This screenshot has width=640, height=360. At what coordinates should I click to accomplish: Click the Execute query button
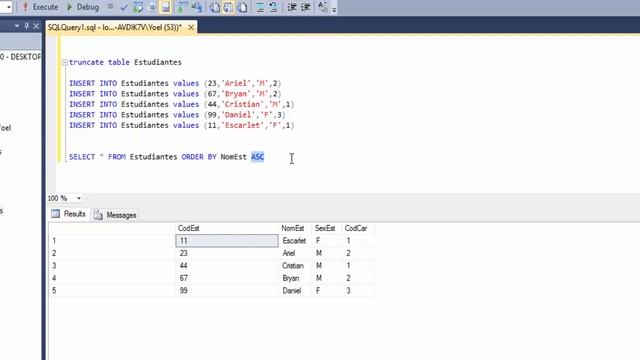coord(40,7)
